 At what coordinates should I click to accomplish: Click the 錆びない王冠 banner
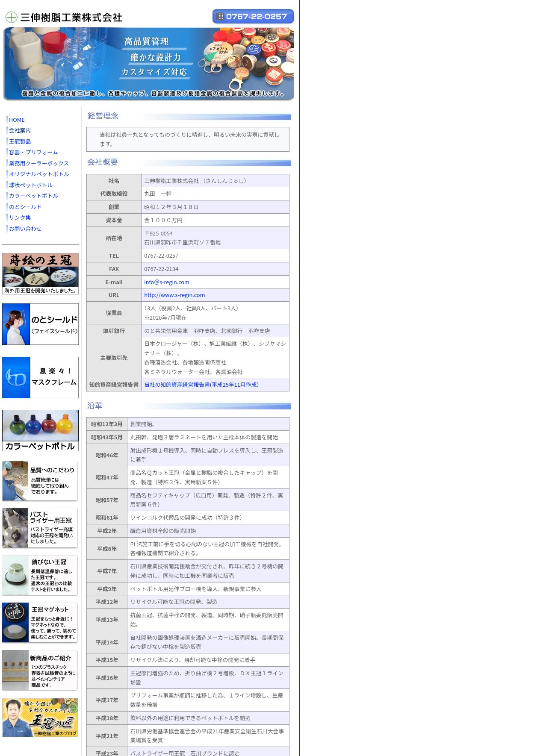click(40, 575)
